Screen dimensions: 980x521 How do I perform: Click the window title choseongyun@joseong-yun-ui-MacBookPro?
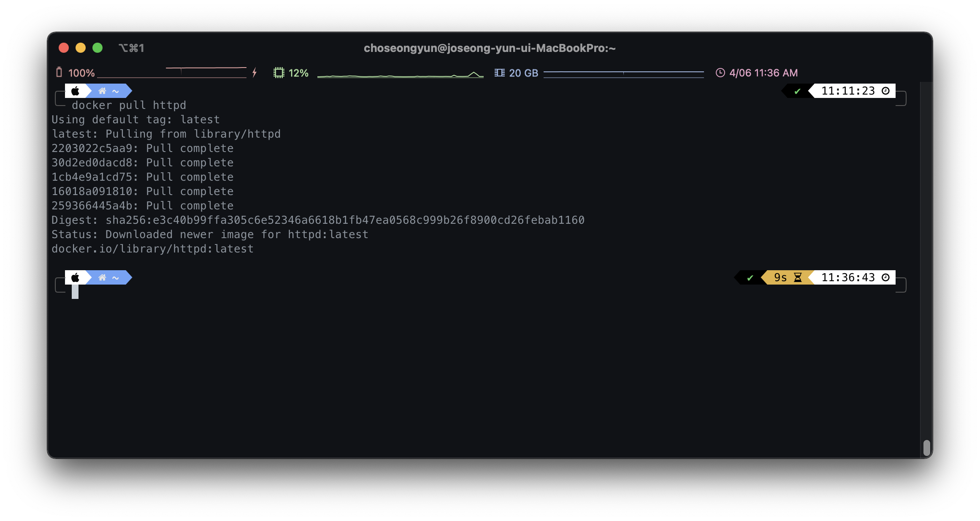(x=490, y=48)
